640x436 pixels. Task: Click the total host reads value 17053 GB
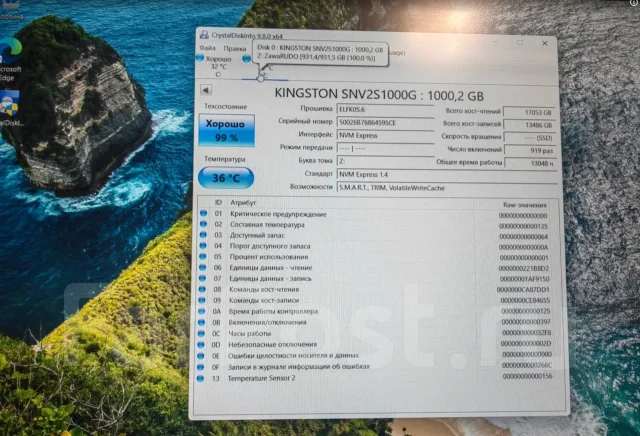(529, 112)
